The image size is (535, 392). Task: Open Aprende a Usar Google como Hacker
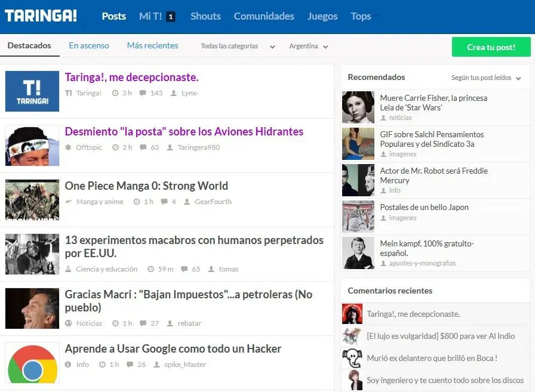click(x=173, y=348)
